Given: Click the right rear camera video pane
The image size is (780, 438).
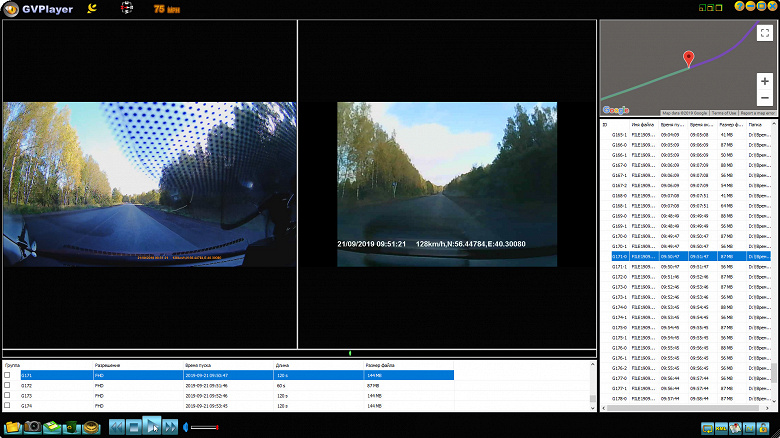Looking at the screenshot, I should click(447, 184).
